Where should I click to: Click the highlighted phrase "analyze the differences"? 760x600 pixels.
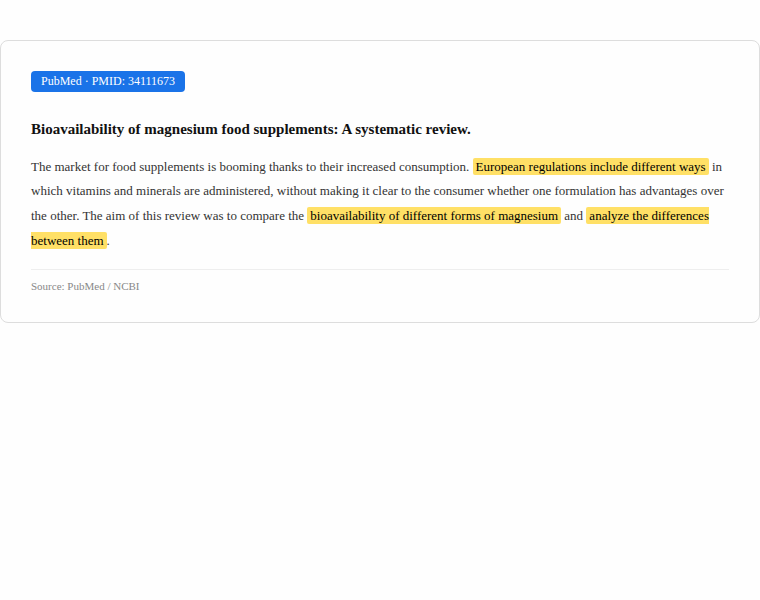point(648,216)
